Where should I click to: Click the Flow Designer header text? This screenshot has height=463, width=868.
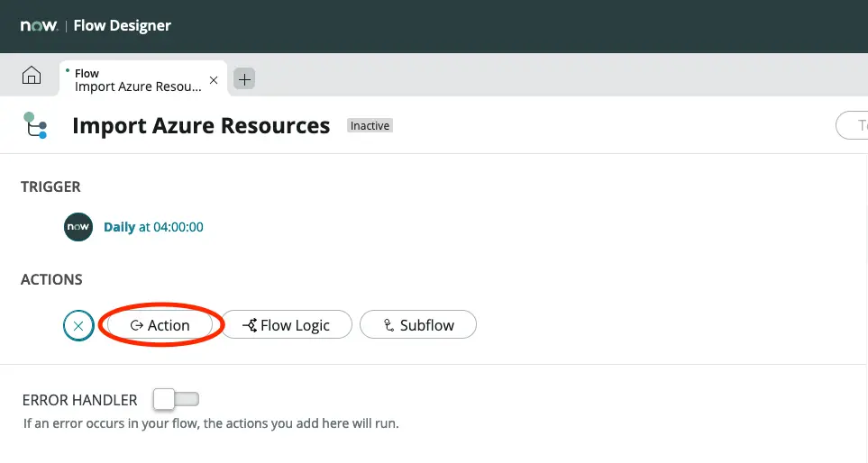(x=123, y=25)
